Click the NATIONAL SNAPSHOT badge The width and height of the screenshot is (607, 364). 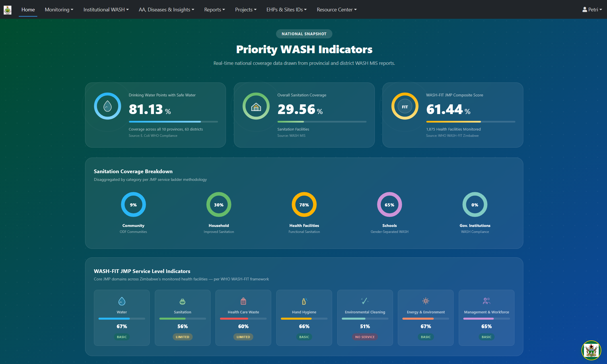tap(304, 34)
